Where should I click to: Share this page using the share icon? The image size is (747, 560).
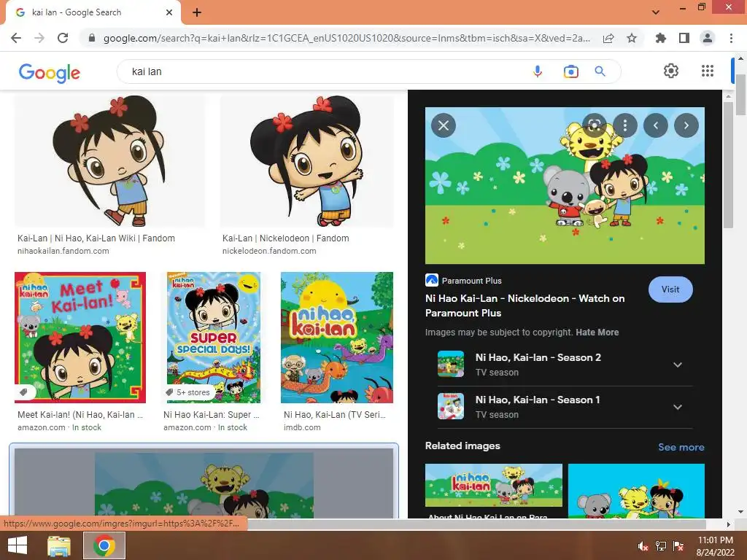tap(608, 38)
